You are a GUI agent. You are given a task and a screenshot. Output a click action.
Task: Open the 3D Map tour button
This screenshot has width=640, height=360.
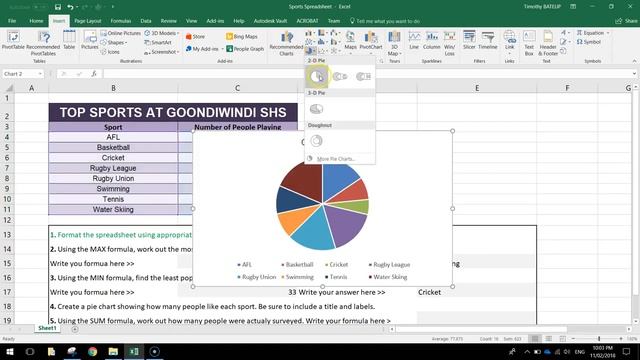coord(394,42)
